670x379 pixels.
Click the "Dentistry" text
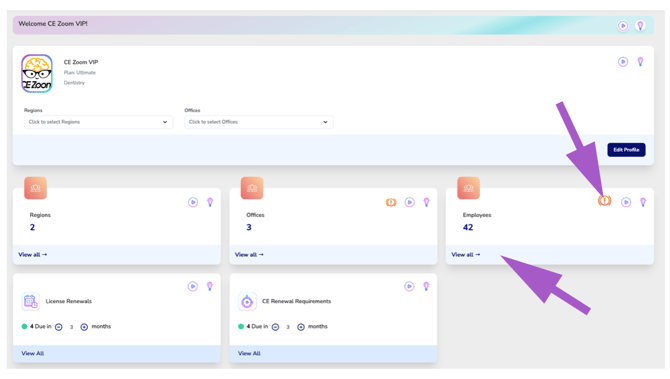coord(74,83)
